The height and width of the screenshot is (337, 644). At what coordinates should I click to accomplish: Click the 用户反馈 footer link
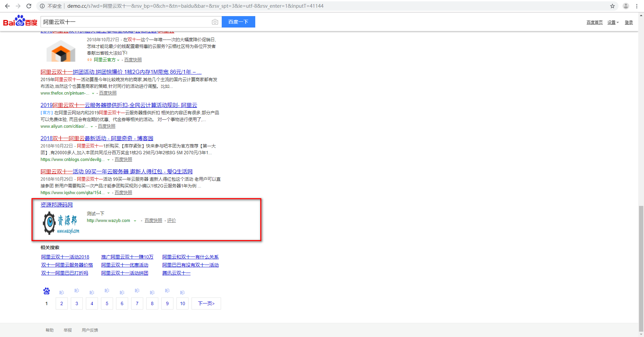click(x=90, y=330)
